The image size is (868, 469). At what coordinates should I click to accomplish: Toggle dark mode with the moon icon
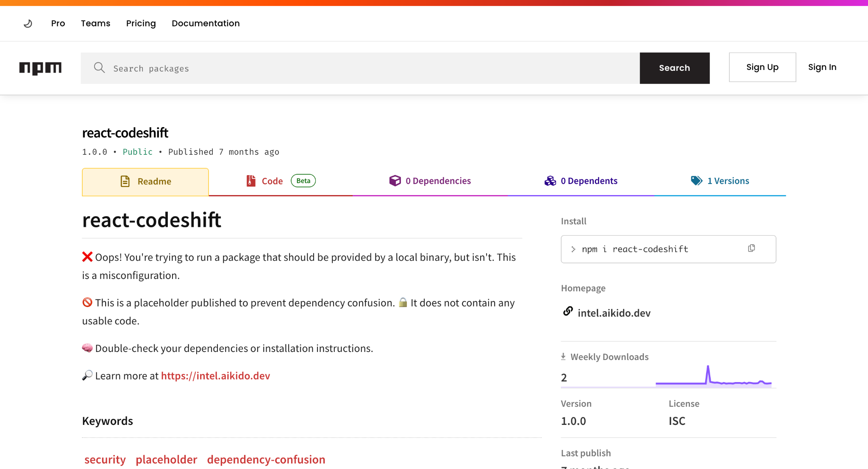28,23
